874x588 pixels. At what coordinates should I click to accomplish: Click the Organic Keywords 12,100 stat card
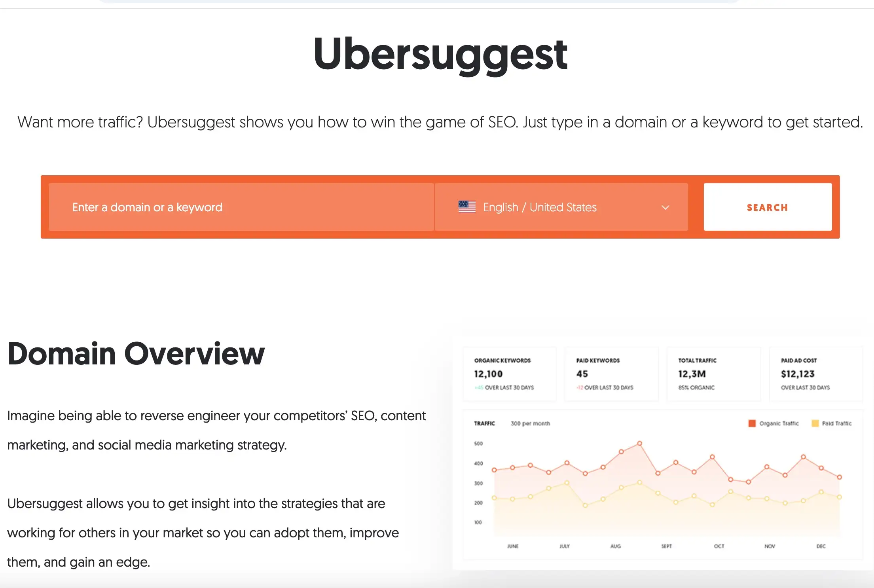510,374
